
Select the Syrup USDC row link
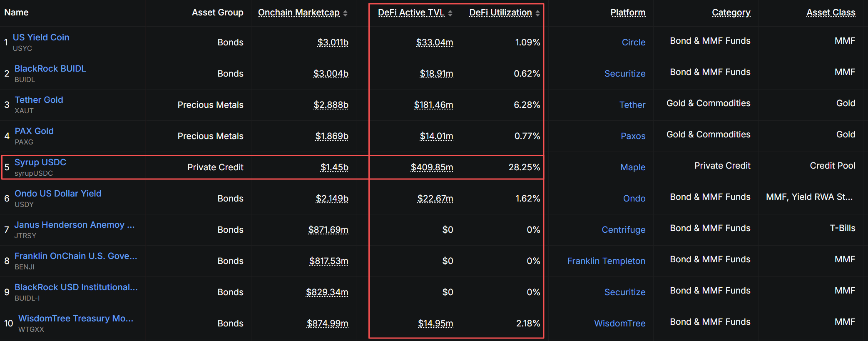[x=40, y=162]
